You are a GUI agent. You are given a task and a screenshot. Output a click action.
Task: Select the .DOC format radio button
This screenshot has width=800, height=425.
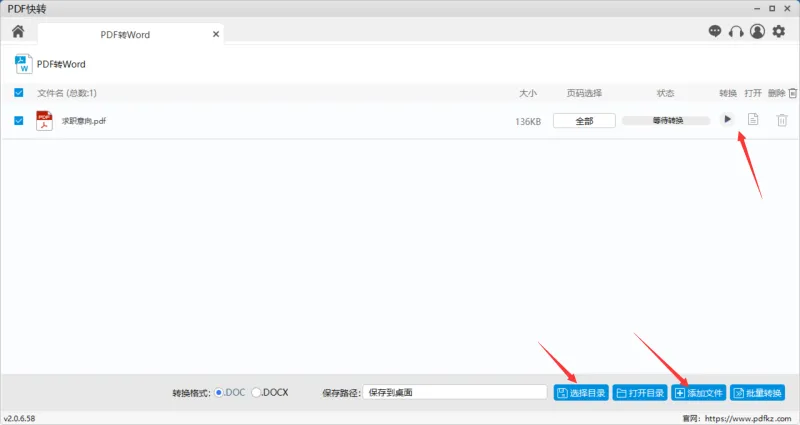(x=219, y=392)
